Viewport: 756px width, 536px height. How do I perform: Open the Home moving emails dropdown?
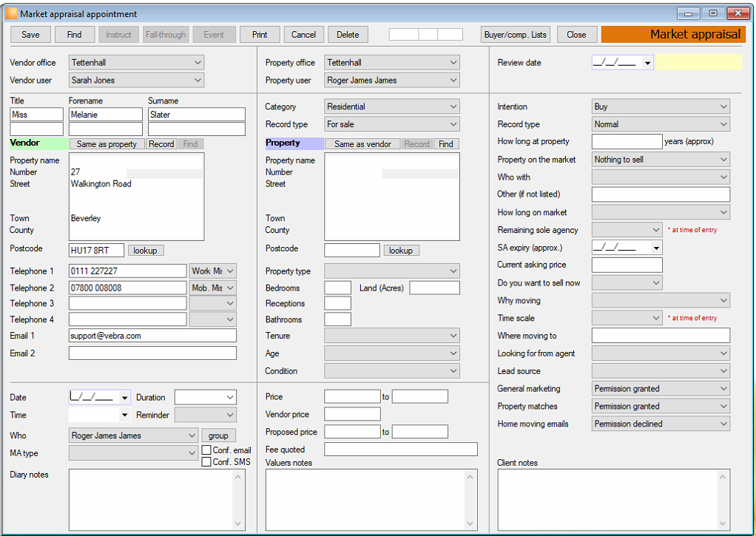coord(661,424)
